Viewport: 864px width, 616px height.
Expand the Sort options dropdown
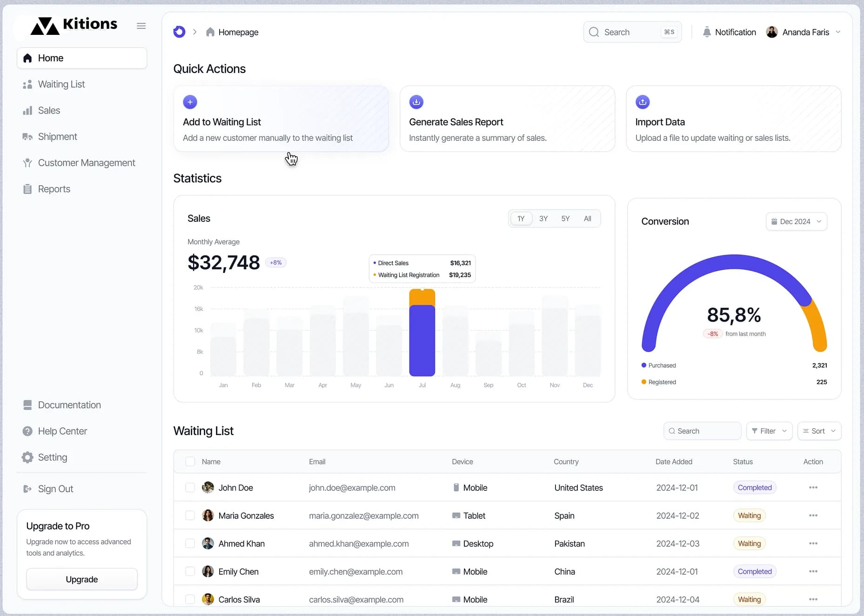pos(819,431)
